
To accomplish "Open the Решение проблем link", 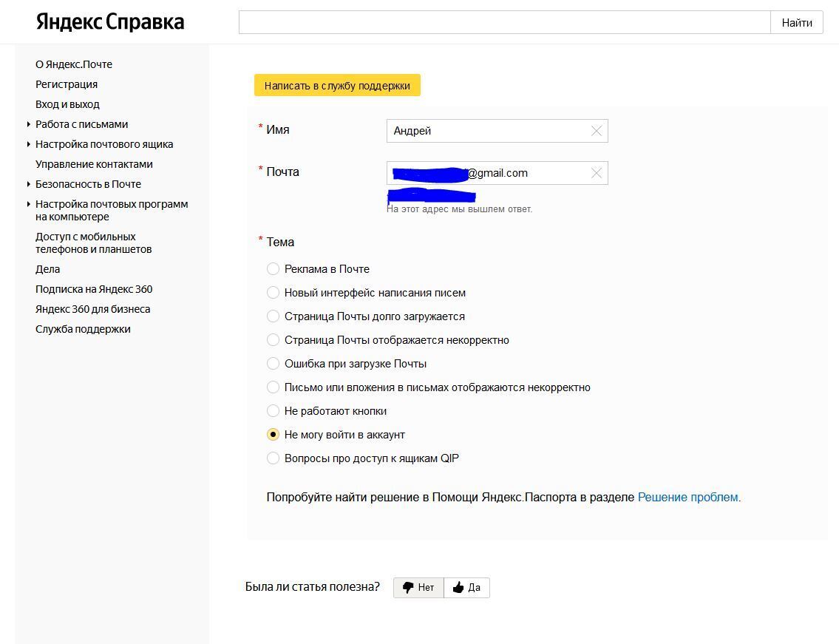I will pyautogui.click(x=687, y=497).
